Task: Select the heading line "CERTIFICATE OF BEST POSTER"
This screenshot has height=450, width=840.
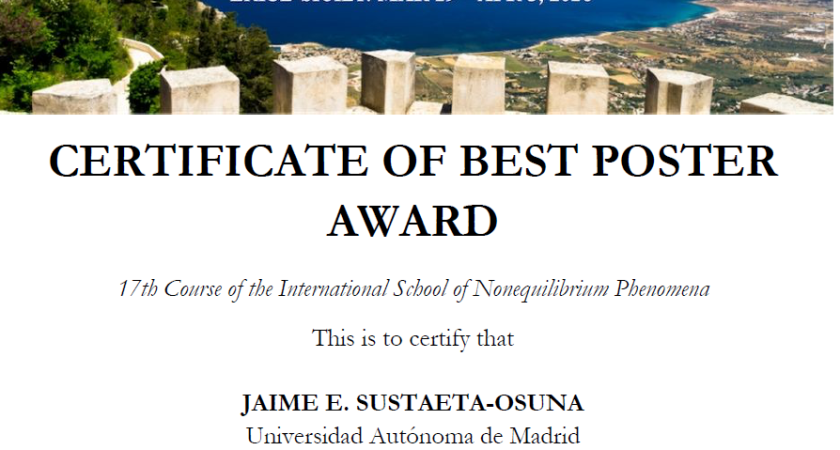Action: (413, 161)
